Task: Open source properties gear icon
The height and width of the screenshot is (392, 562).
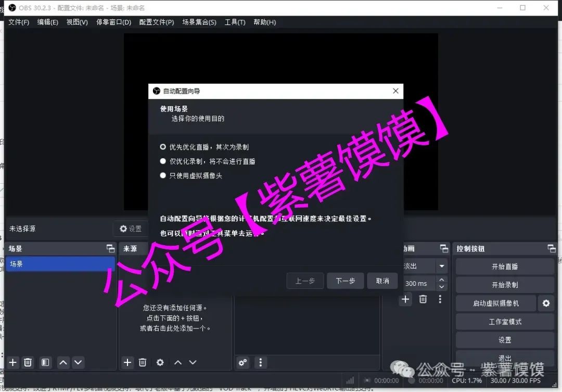Action: (x=160, y=362)
